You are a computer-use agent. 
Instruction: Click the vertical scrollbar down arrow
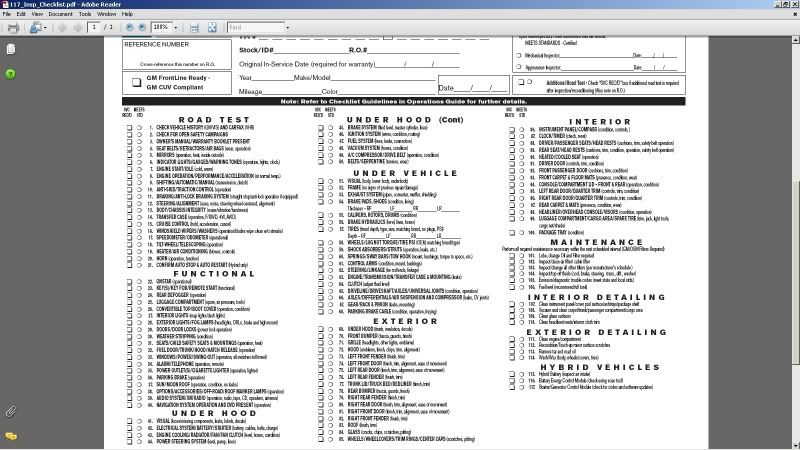795,445
